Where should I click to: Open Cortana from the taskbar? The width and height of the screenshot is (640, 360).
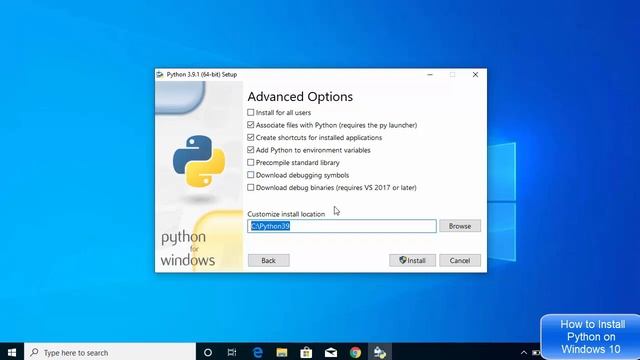tap(208, 352)
